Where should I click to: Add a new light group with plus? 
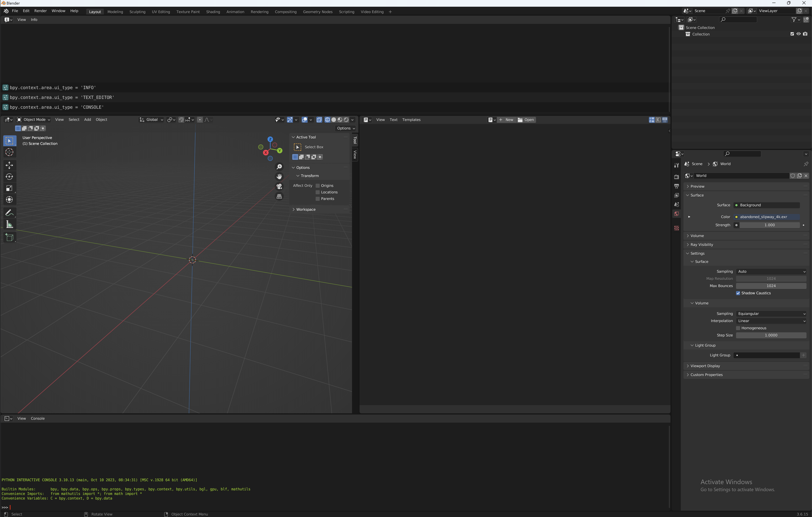tap(803, 355)
